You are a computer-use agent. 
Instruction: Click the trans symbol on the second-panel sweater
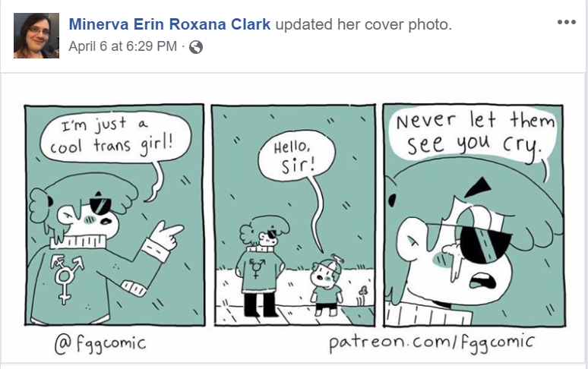coord(257,267)
